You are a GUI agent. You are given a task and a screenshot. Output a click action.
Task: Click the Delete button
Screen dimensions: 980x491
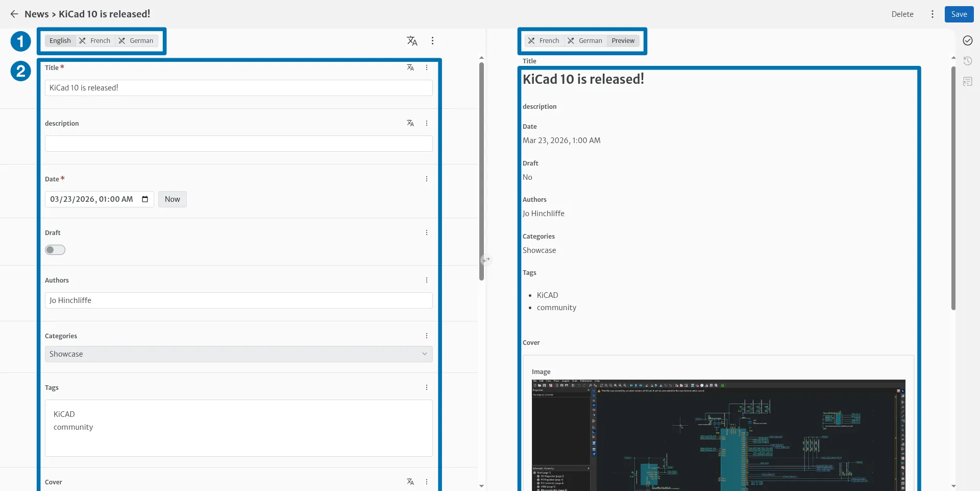click(x=902, y=14)
